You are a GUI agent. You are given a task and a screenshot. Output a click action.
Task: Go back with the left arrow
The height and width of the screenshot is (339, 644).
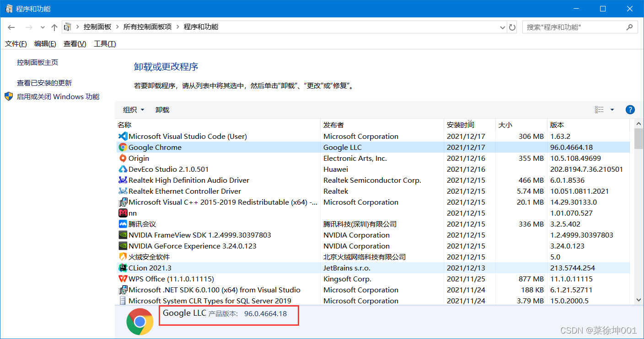tap(11, 27)
